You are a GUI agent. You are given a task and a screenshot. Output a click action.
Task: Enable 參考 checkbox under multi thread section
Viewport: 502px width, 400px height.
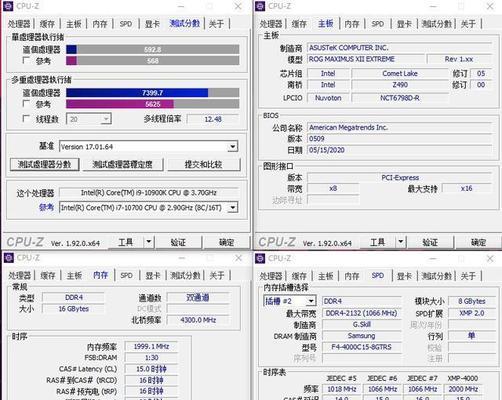[26, 104]
